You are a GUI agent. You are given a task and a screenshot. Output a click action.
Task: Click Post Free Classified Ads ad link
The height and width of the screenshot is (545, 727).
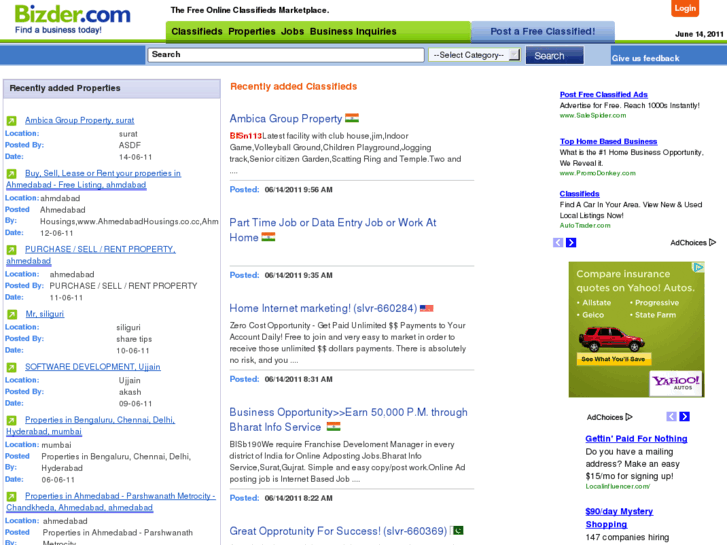click(x=604, y=95)
